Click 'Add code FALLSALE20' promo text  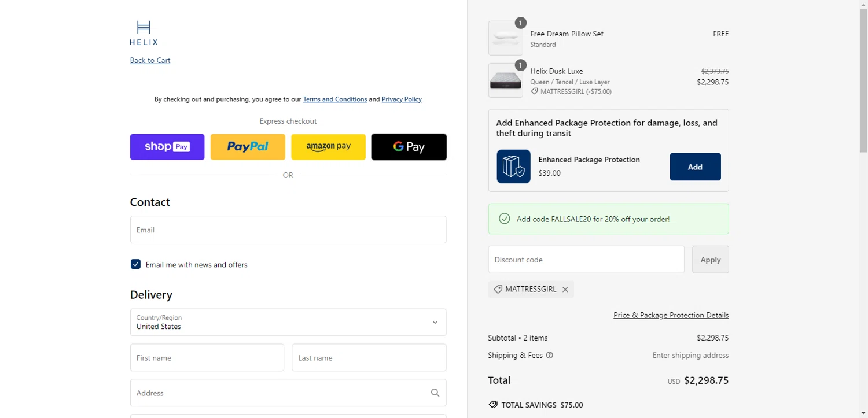point(593,219)
